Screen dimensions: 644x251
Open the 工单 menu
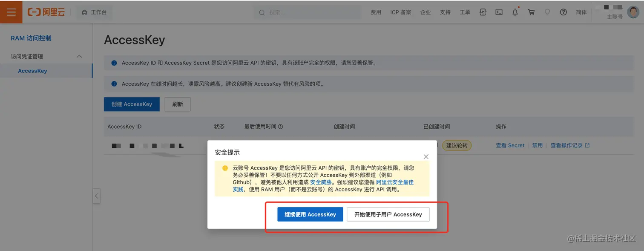coord(465,12)
